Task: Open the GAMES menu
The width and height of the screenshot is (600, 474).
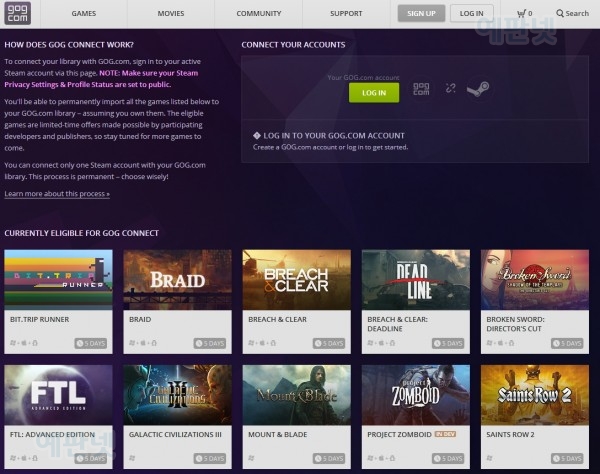Action: point(84,13)
